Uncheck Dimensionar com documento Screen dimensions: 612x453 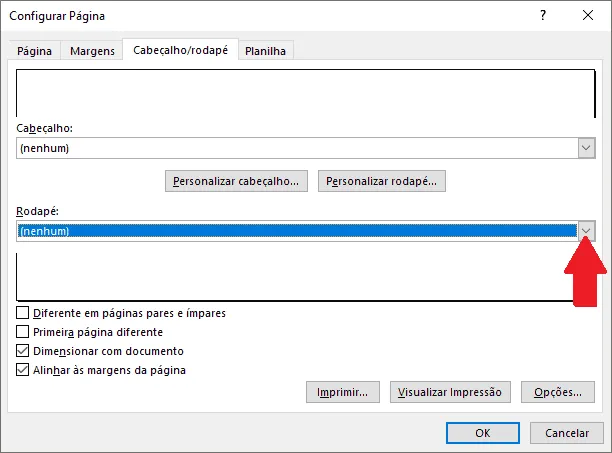coord(23,351)
